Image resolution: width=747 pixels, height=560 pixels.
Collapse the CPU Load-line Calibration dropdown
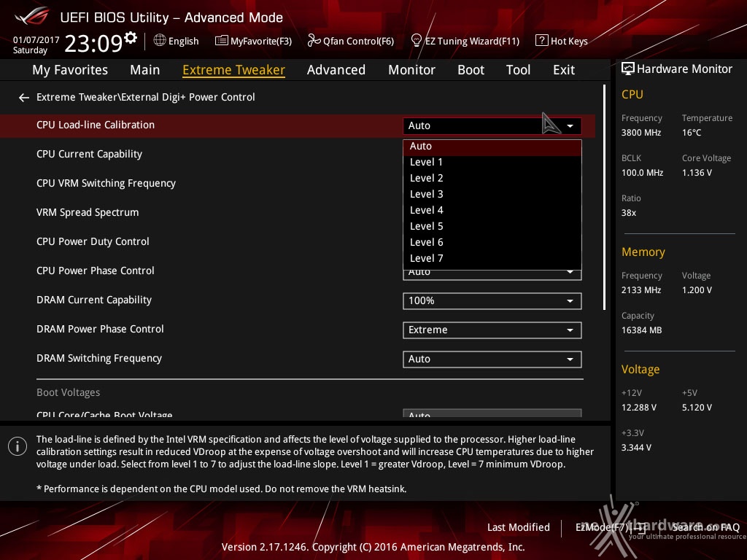(492, 125)
